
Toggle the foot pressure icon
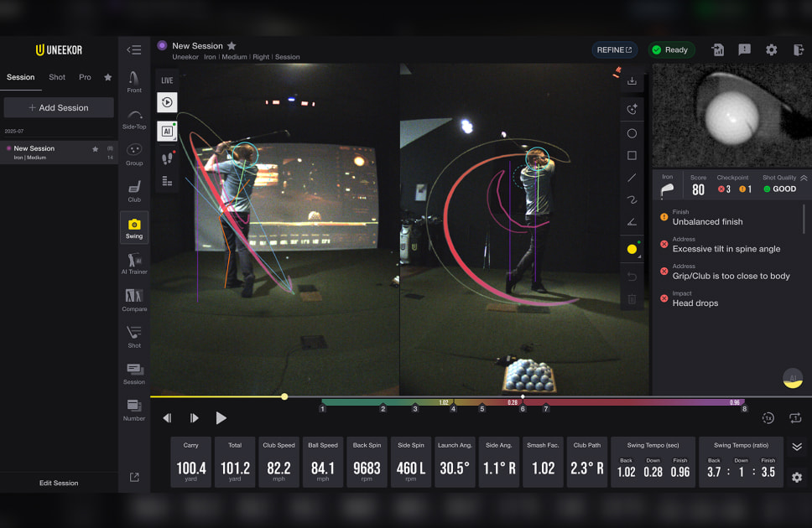(x=167, y=158)
